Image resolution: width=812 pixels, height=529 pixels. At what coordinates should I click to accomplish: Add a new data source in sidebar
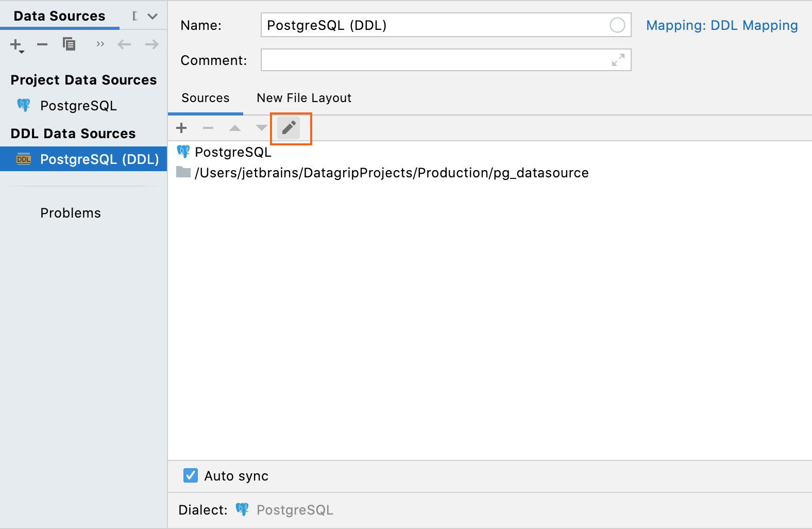[x=17, y=45]
